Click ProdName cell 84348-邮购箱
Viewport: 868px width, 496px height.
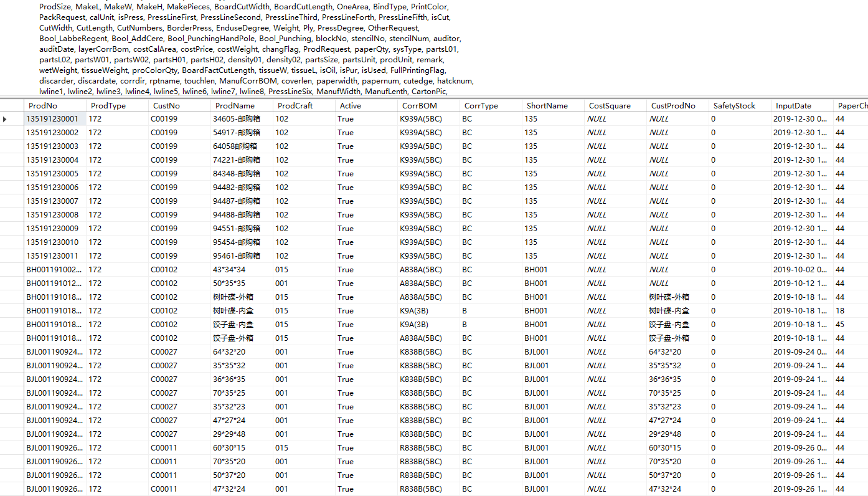pyautogui.click(x=242, y=174)
